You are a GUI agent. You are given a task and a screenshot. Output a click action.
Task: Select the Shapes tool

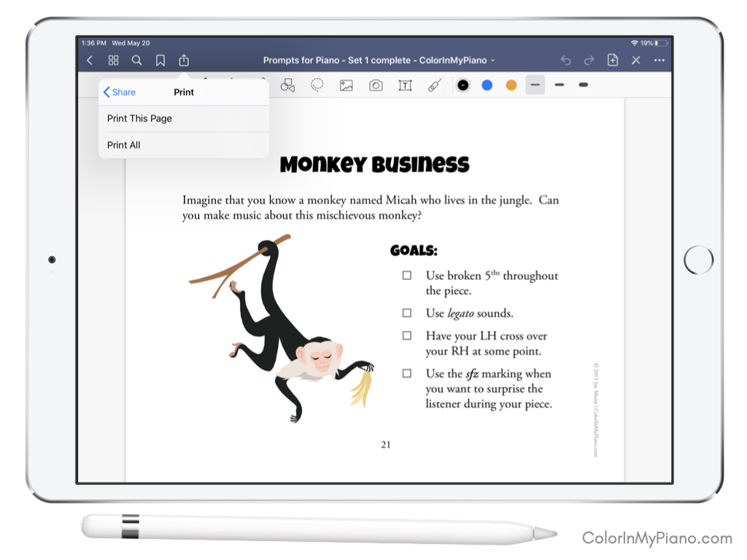pyautogui.click(x=287, y=85)
